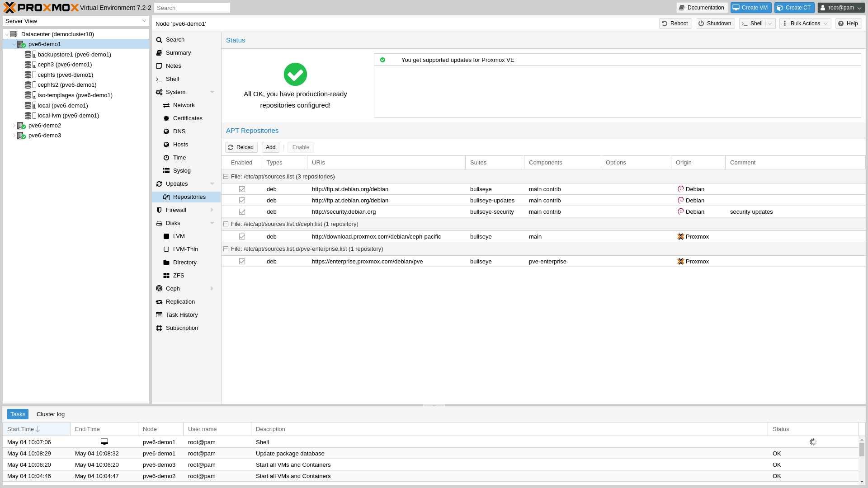This screenshot has height=488, width=868.
Task: Open the Create CT dialog
Action: click(794, 7)
